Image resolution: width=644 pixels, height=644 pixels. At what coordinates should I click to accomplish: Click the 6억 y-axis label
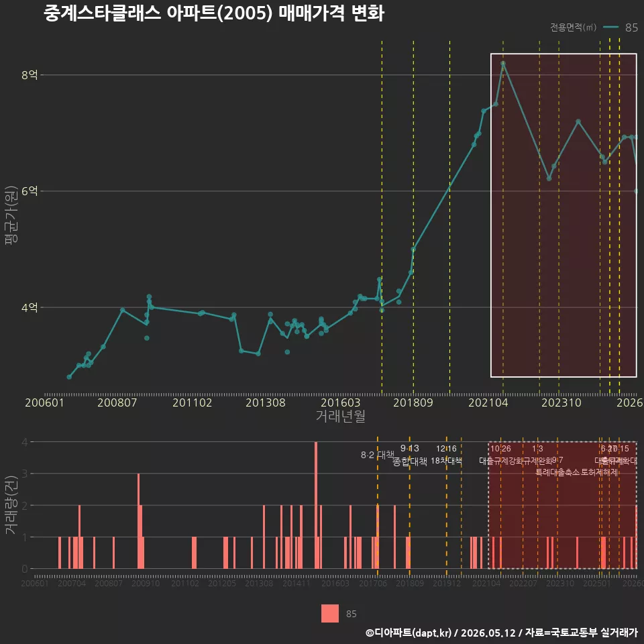(x=30, y=191)
